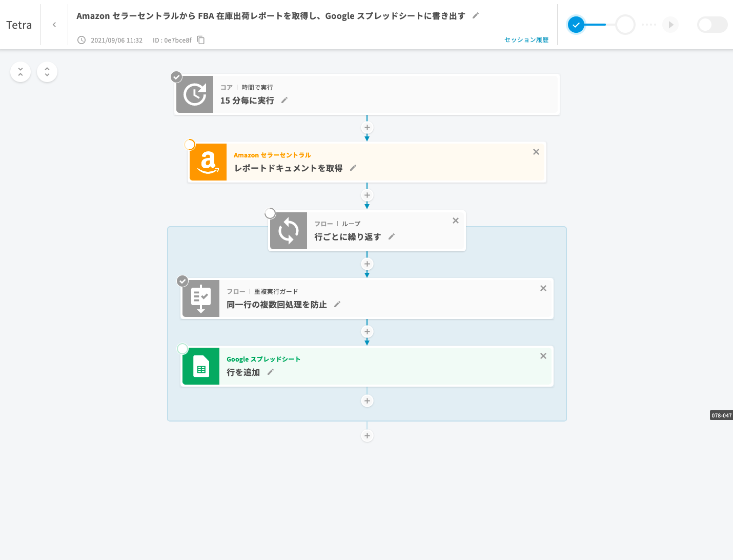Click the completed first progress step

point(576,25)
